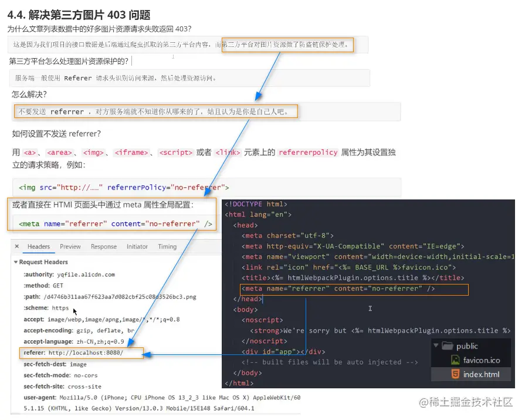
Task: Click the :method GET header row
Action: 43,286
